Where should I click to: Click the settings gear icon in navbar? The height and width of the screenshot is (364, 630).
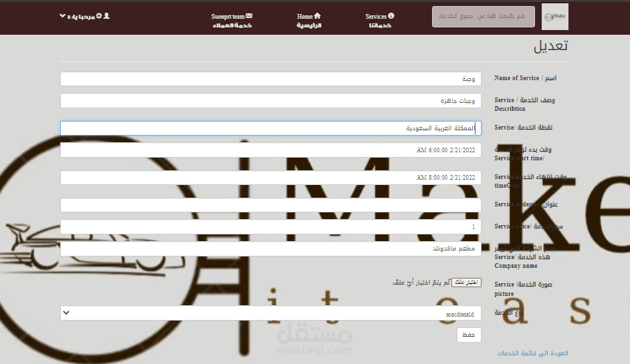[99, 16]
